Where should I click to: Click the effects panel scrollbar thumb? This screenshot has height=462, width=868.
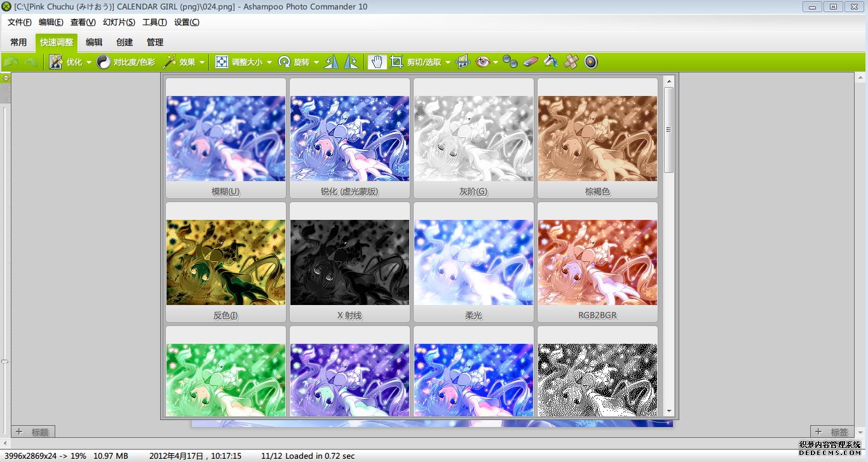(668, 130)
